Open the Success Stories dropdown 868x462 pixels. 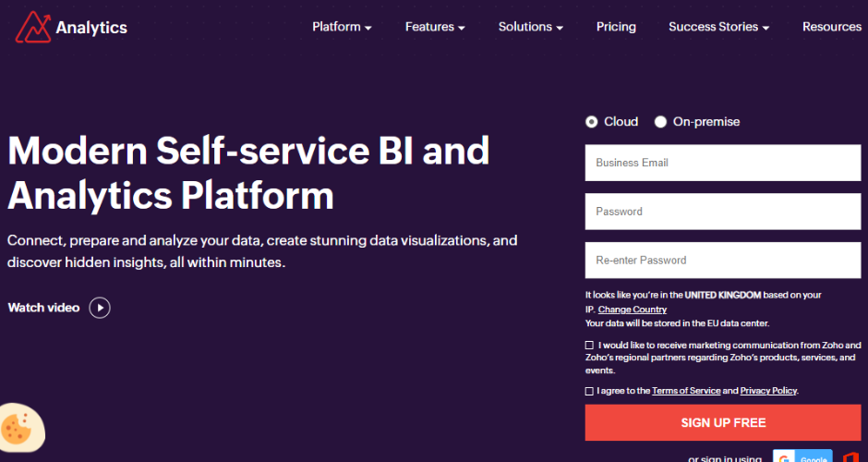[x=718, y=27]
